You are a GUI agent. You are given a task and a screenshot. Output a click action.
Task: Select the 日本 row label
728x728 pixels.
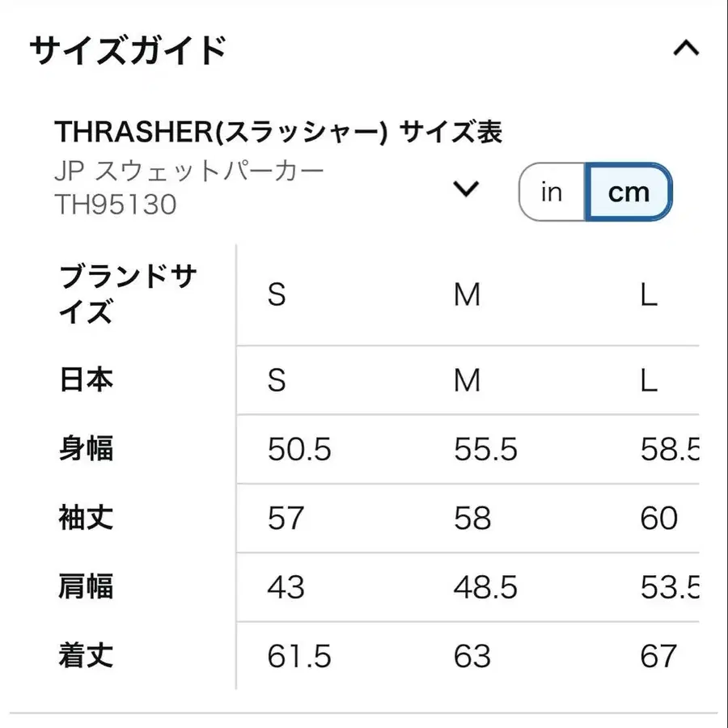coord(86,379)
